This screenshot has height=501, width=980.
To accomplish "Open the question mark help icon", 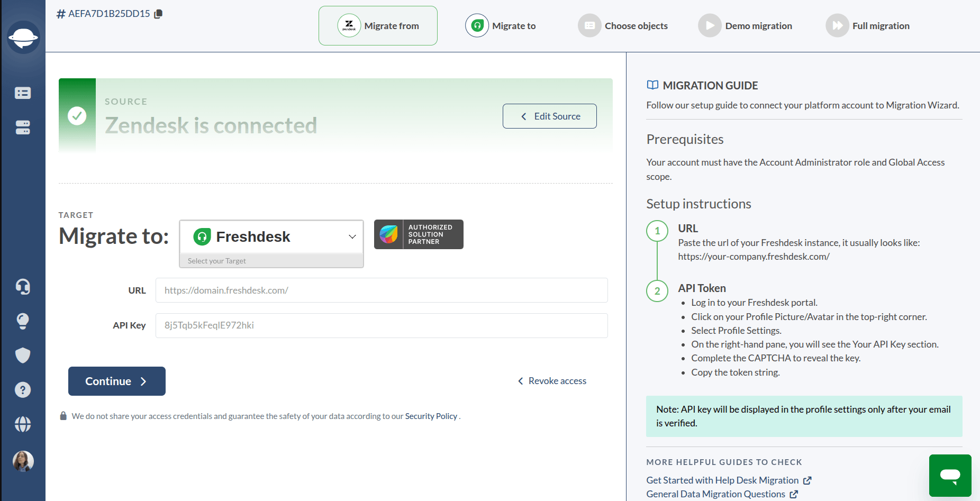I will 23,390.
